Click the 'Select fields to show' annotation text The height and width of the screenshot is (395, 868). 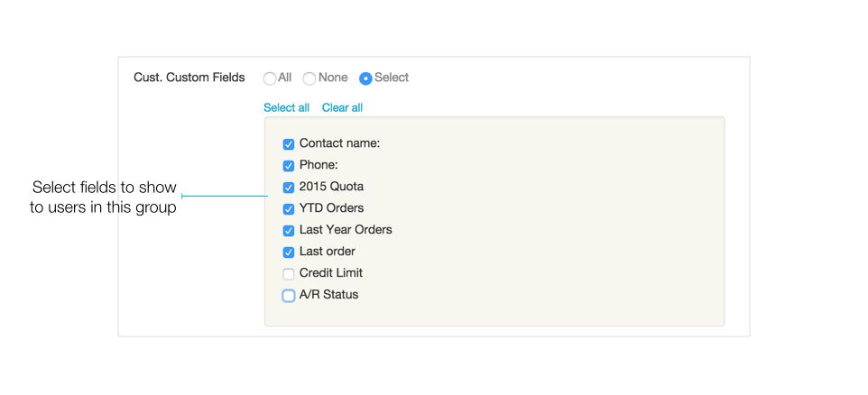104,188
